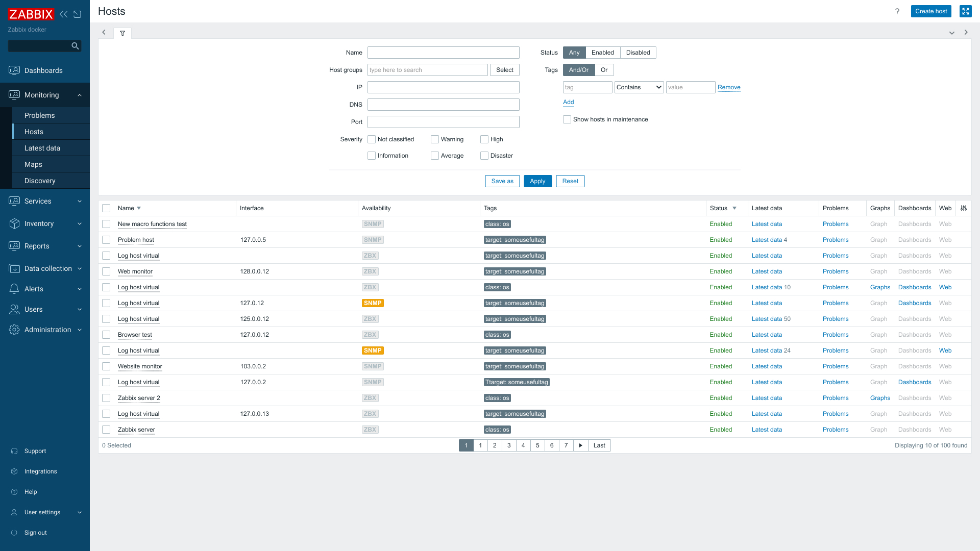Open Latest data in Monitoring submenu
Image resolution: width=980 pixels, height=551 pixels.
42,148
